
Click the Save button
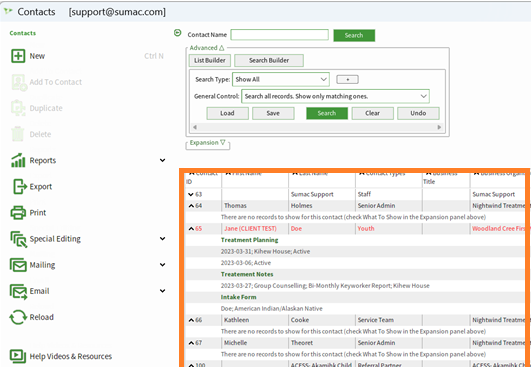pyautogui.click(x=273, y=113)
